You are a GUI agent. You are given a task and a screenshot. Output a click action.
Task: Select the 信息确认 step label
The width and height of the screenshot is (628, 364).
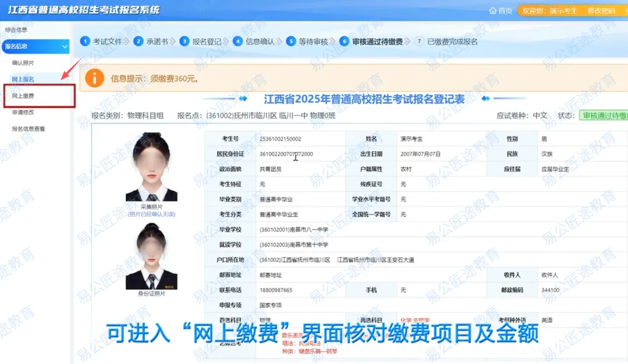coord(260,42)
